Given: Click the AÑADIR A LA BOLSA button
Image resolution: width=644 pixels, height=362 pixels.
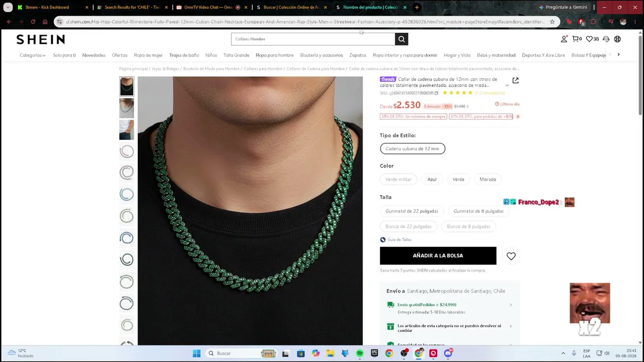Looking at the screenshot, I should pyautogui.click(x=438, y=256).
